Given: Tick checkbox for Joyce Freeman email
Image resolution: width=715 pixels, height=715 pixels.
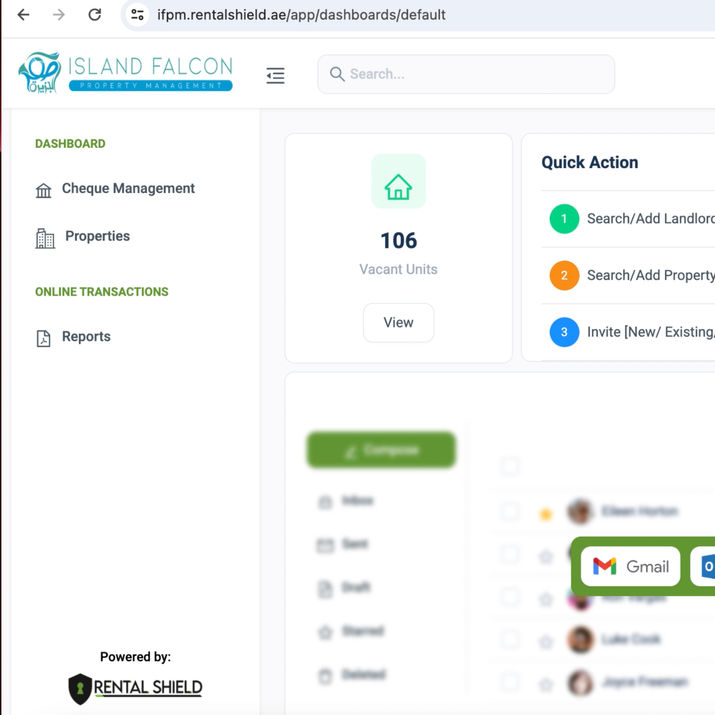Looking at the screenshot, I should (x=509, y=682).
